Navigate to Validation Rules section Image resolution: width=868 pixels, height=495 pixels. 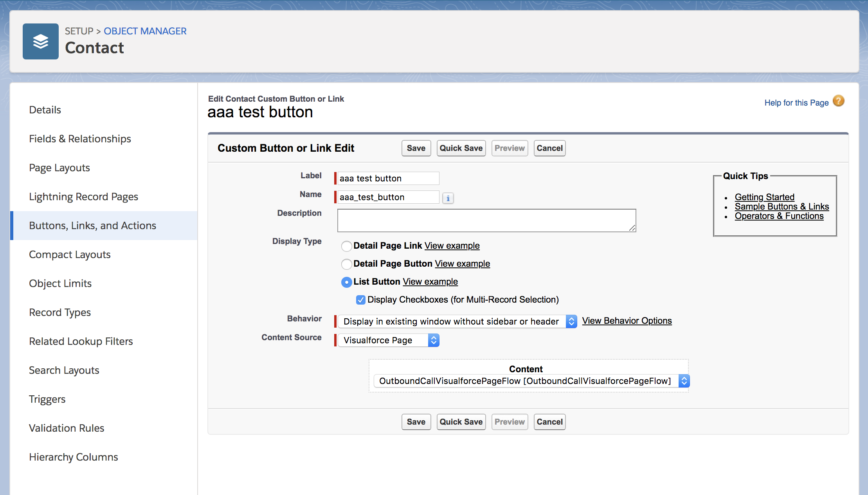tap(67, 428)
